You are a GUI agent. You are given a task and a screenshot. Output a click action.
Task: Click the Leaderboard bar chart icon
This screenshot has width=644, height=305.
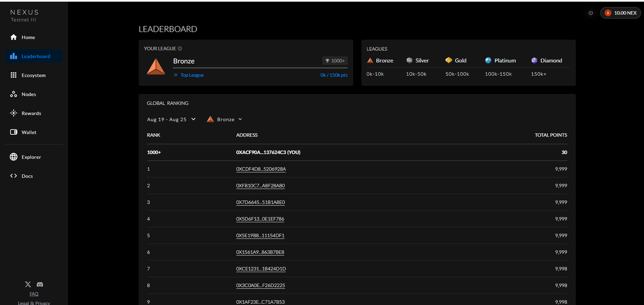(x=14, y=56)
